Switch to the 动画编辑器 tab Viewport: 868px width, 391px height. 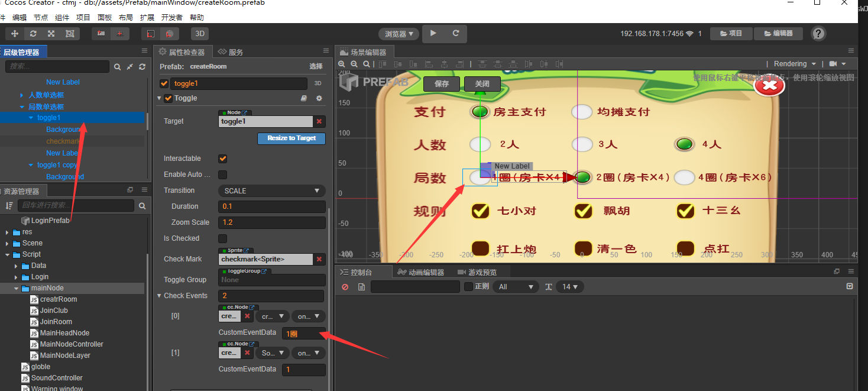click(421, 272)
